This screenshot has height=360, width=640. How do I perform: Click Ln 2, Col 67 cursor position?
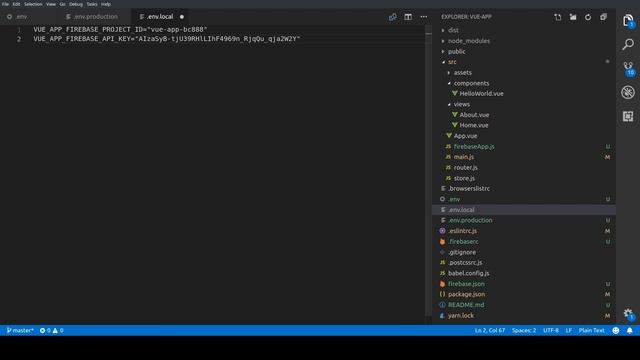[x=490, y=330]
